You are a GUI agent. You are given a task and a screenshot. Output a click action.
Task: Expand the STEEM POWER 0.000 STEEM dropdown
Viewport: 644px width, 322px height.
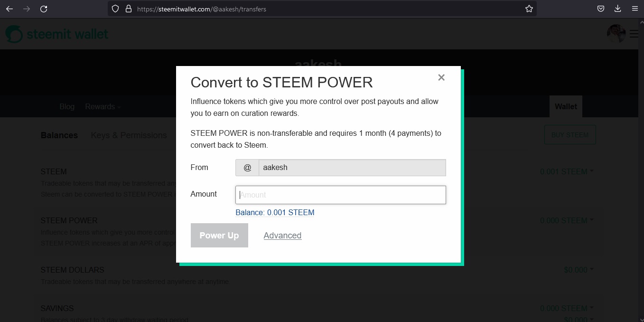coord(567,220)
